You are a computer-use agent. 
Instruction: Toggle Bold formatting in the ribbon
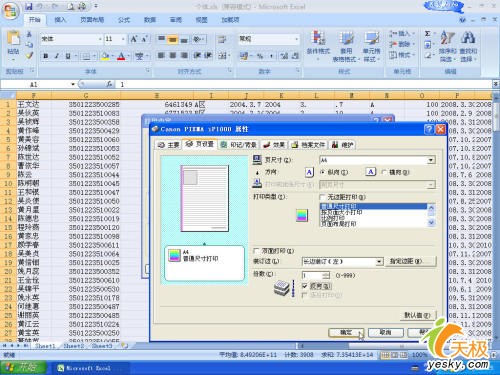(x=46, y=56)
